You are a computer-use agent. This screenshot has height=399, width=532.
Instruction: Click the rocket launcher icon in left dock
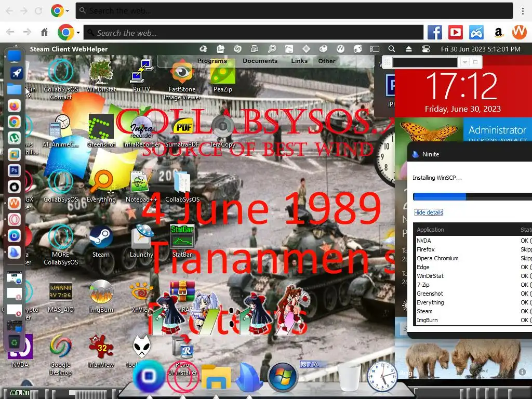click(16, 72)
